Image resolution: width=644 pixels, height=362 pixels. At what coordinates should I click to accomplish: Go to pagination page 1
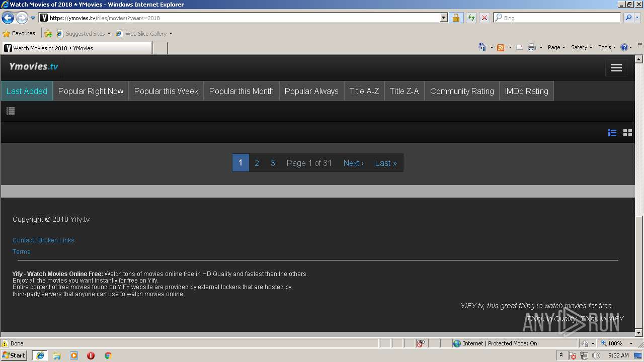(240, 162)
